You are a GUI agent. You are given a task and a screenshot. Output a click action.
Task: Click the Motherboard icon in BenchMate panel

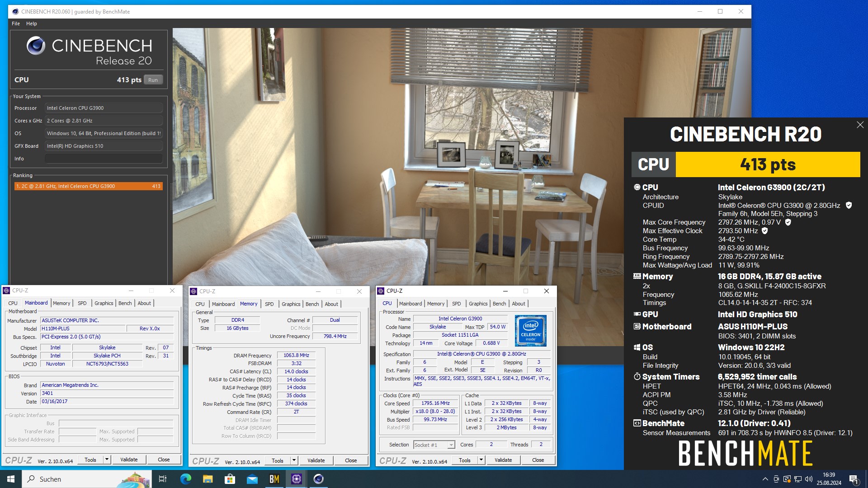(637, 326)
